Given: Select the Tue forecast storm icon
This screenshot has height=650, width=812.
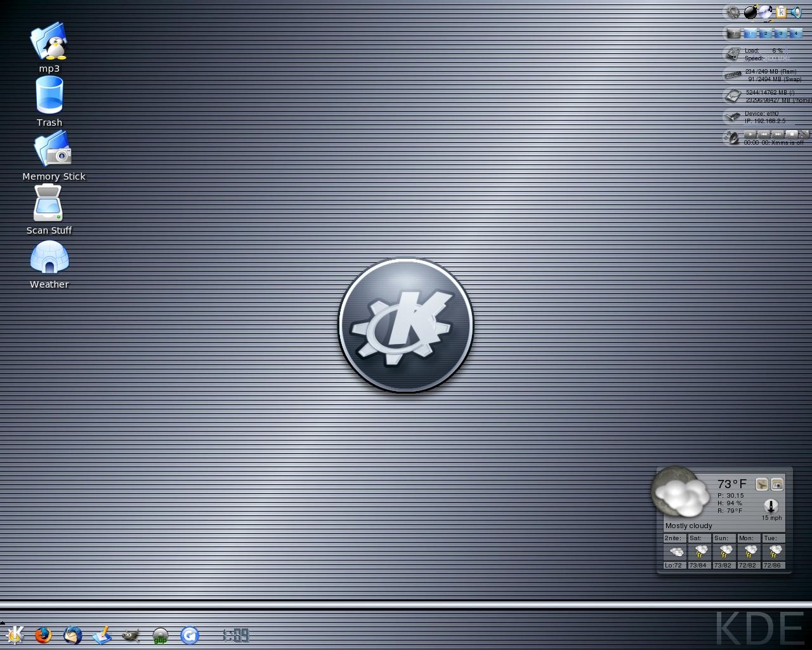Looking at the screenshot, I should pos(775,552).
